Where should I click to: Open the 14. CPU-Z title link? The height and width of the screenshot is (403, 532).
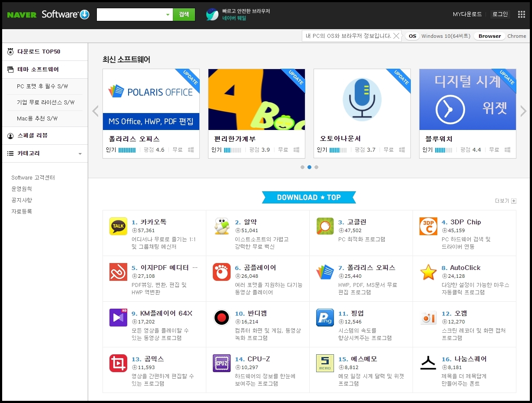coord(252,359)
